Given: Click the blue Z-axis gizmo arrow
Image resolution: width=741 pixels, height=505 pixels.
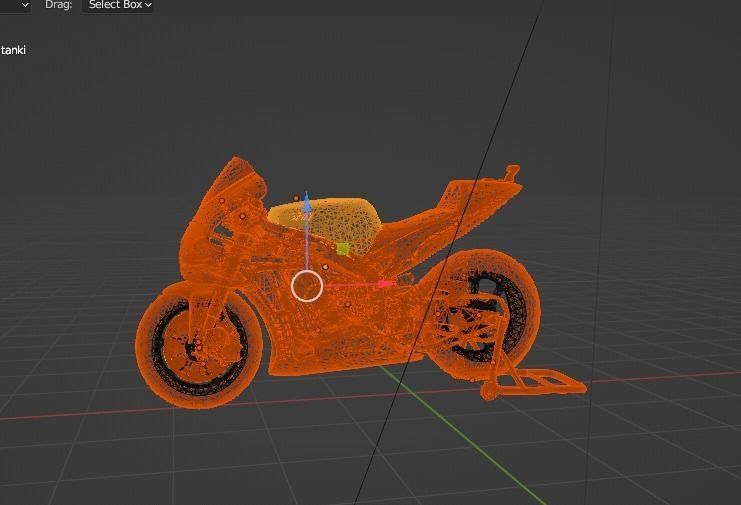Looking at the screenshot, I should (307, 204).
